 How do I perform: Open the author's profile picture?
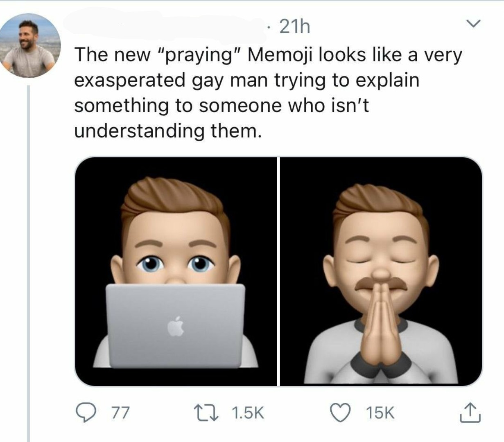(29, 45)
